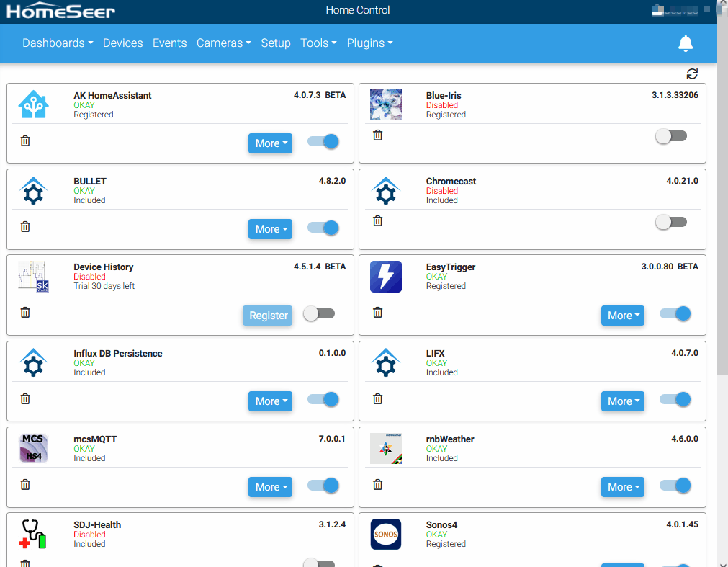
Task: Open More dropdown for AK HomeAssistant
Action: pos(270,143)
